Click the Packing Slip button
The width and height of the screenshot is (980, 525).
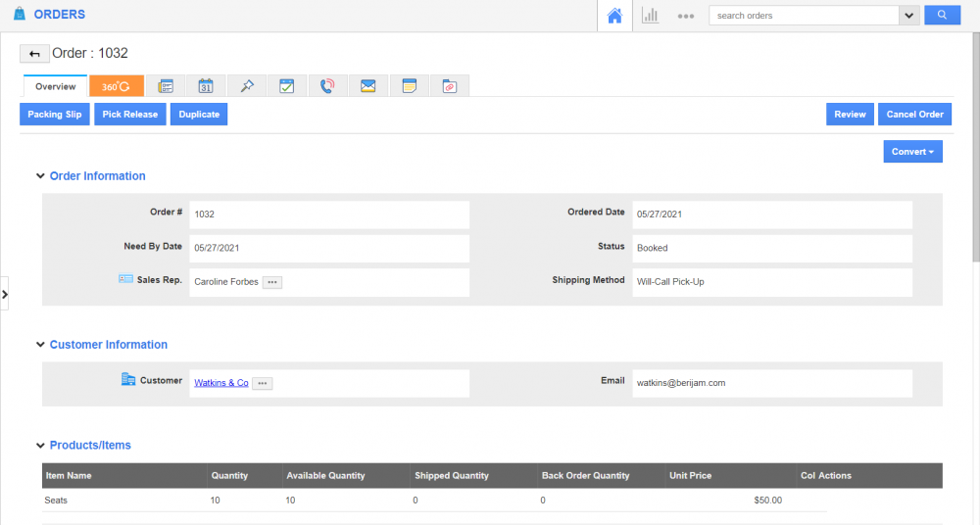pos(55,115)
